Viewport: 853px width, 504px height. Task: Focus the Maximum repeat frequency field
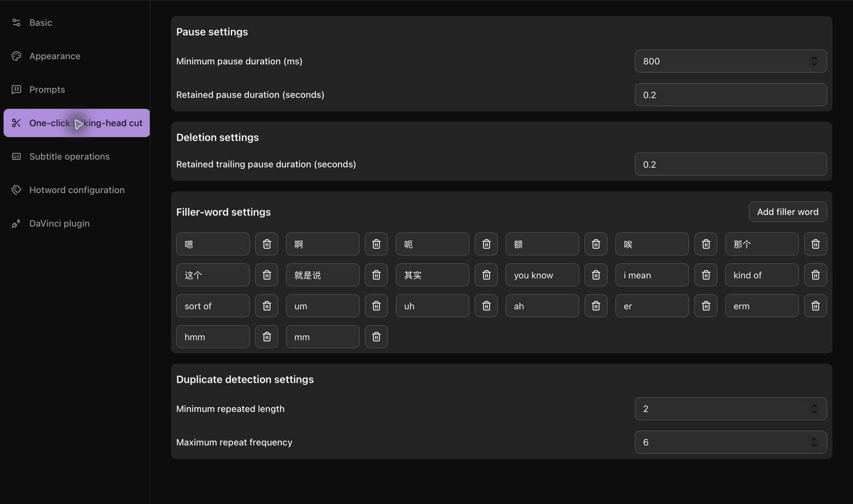pos(730,442)
